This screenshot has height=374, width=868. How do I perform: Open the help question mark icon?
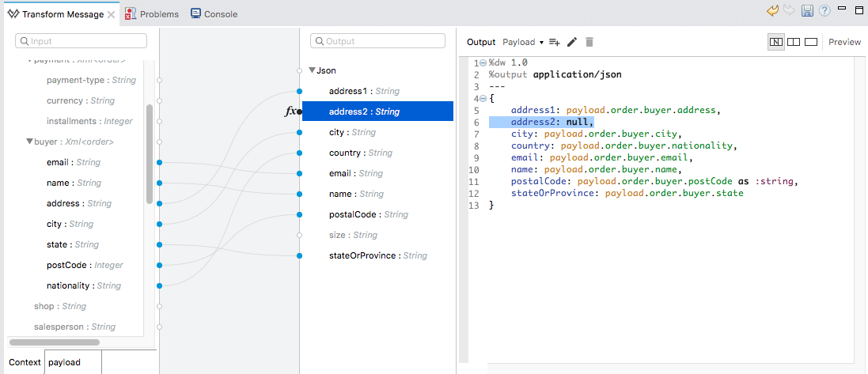[824, 11]
